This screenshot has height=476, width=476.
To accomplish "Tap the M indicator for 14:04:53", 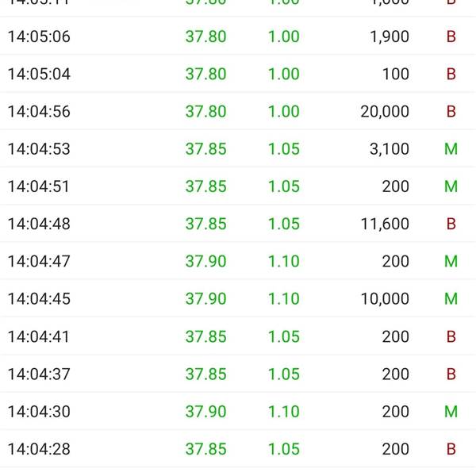I will point(451,149).
